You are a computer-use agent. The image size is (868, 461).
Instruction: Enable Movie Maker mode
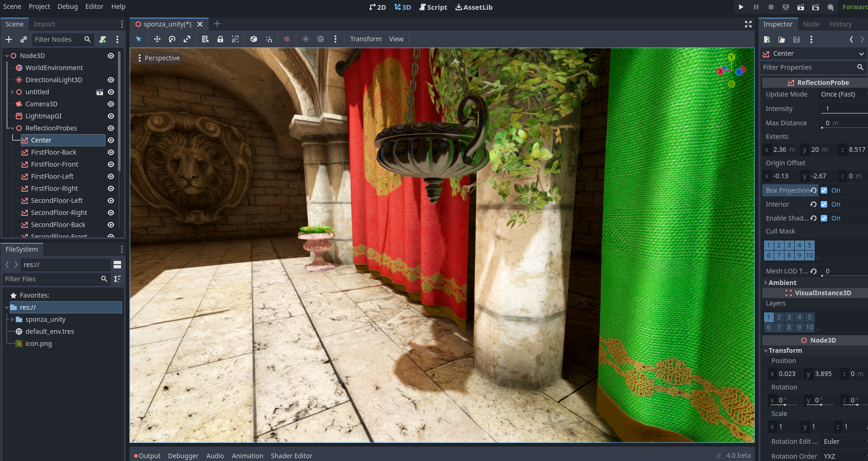pos(830,7)
